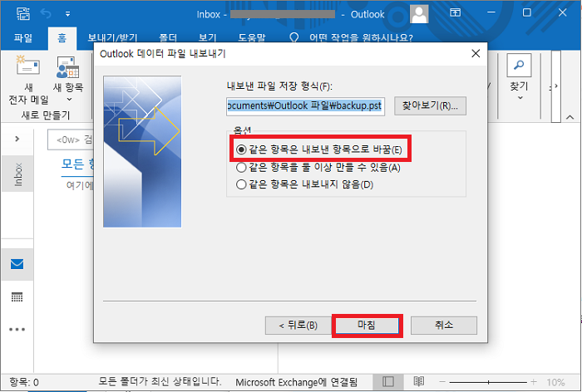Click the zoom percentage 10% text
Screen dimensions: 582x392
555,382
